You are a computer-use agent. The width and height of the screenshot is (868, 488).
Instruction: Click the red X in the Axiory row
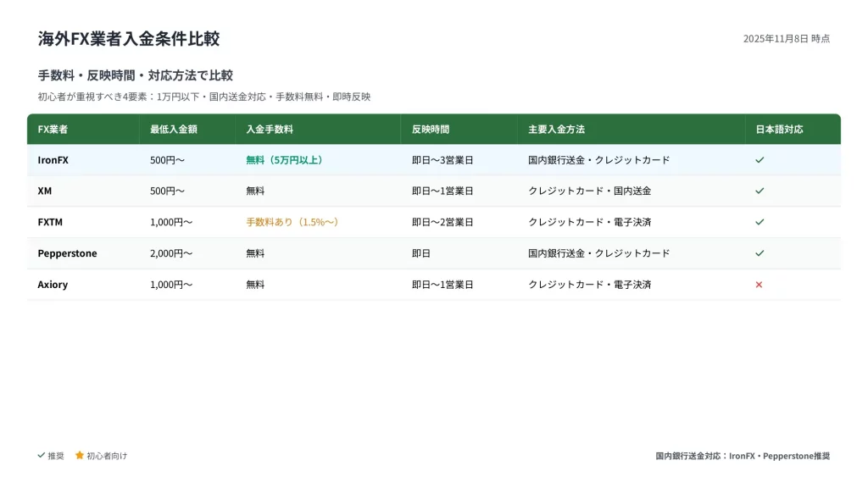759,285
